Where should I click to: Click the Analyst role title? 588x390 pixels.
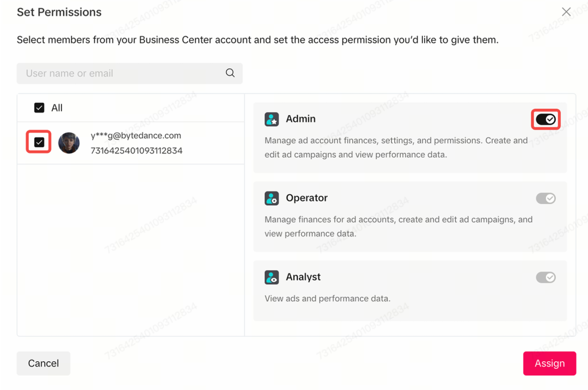(303, 277)
